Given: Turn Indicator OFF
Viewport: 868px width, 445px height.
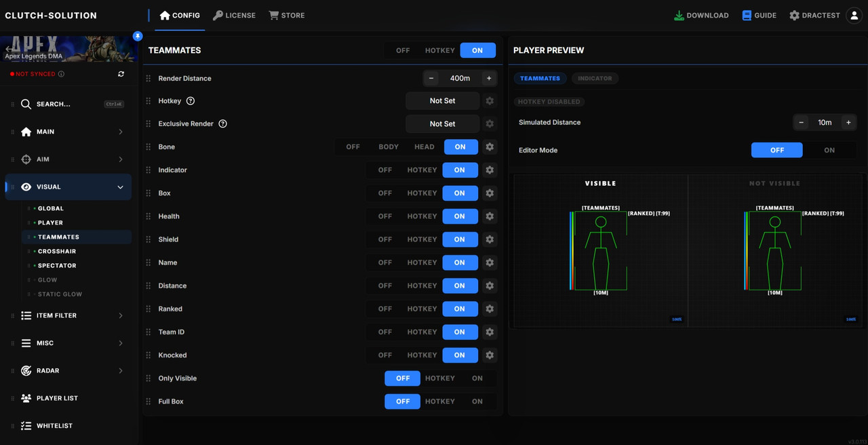Looking at the screenshot, I should click(x=385, y=170).
